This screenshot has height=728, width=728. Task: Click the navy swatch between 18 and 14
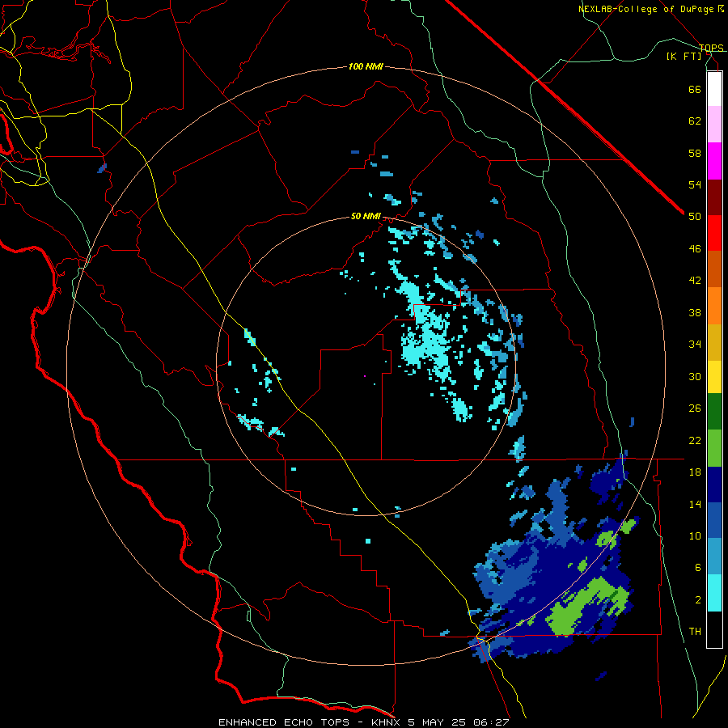click(x=714, y=485)
